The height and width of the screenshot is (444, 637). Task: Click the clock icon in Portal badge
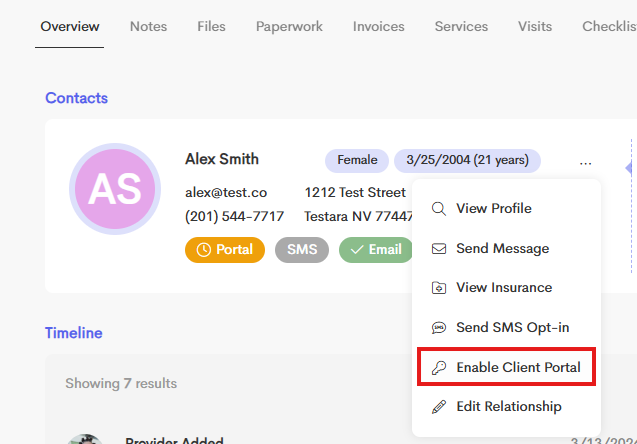point(204,249)
